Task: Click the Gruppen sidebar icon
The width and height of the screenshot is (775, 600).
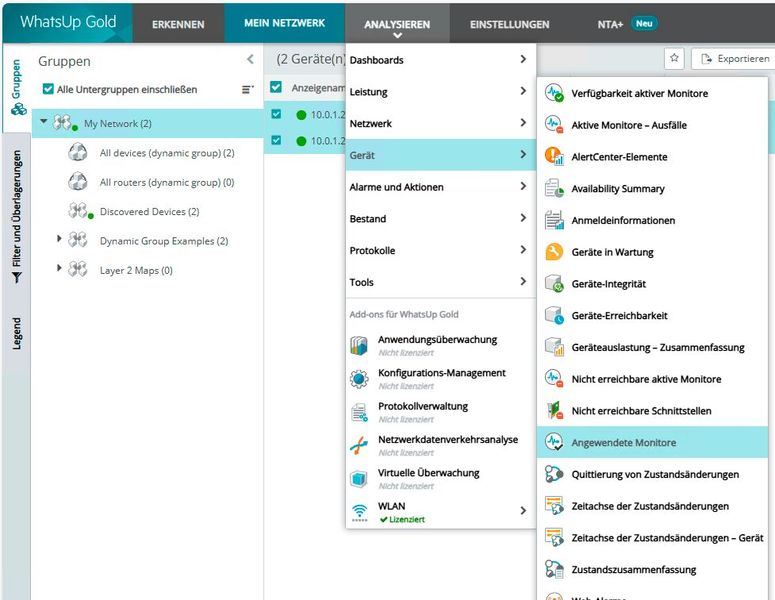Action: tap(18, 109)
